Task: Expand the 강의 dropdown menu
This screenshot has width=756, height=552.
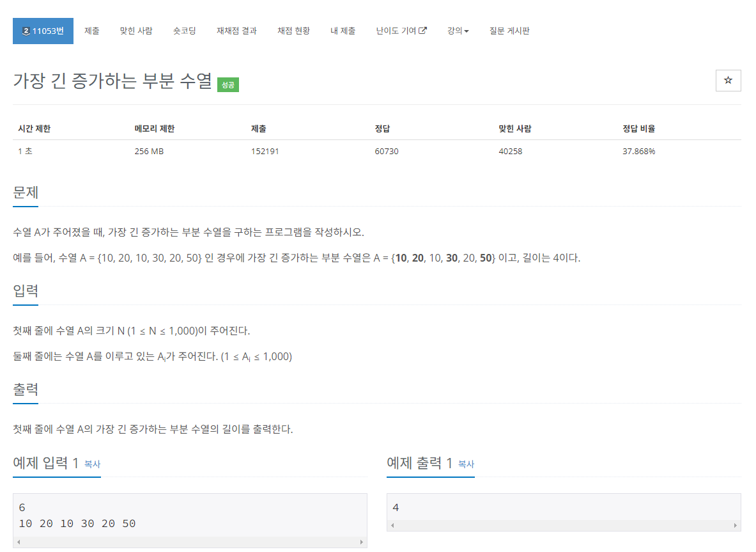Action: (x=458, y=31)
